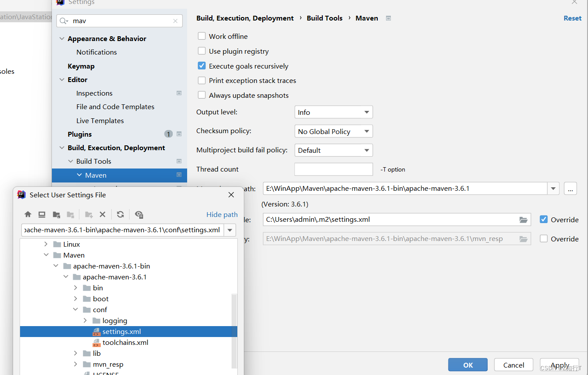This screenshot has height=375, width=588.
Task: Click file chooser vertical scrollbar
Action: 234,331
